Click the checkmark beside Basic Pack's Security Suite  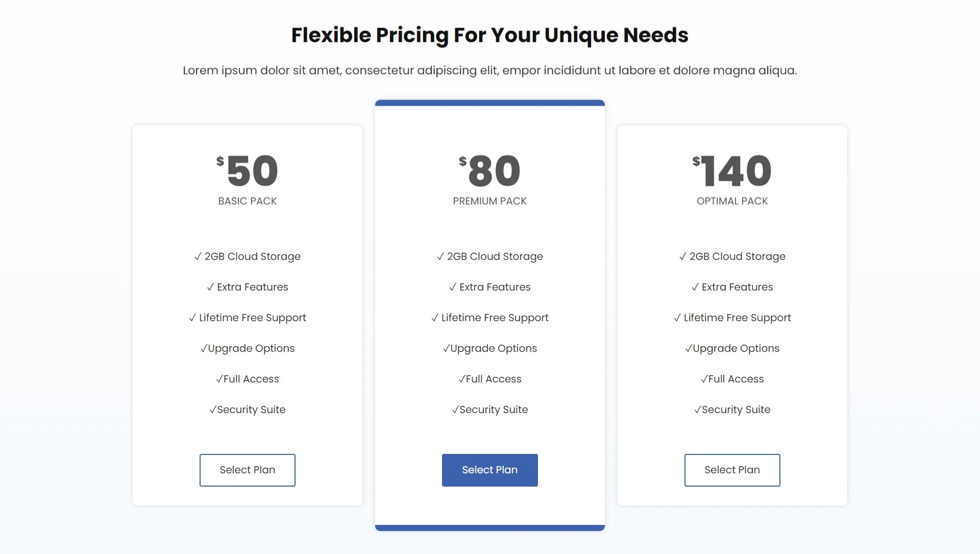212,409
